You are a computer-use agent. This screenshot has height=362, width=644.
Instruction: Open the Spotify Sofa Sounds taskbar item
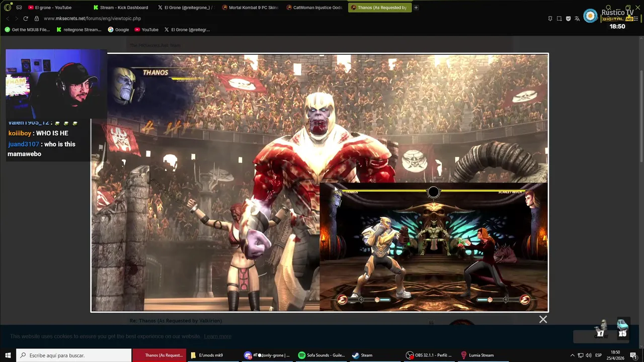point(321,355)
